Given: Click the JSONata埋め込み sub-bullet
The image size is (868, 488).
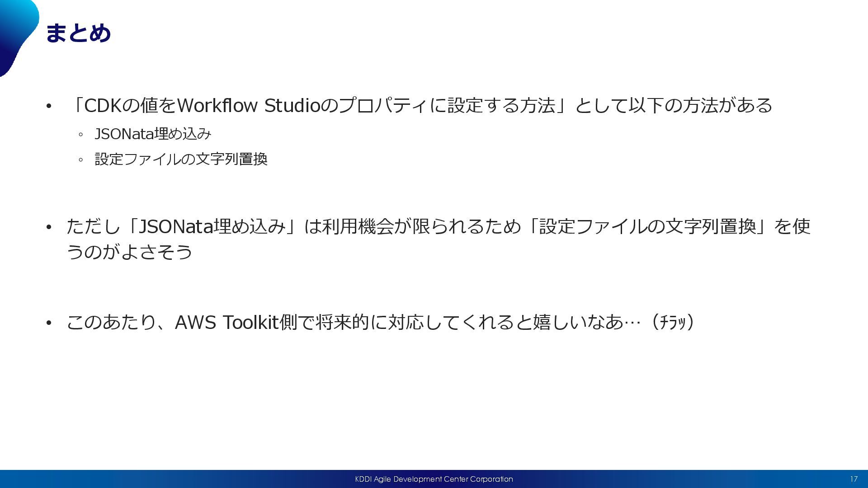Looking at the screenshot, I should (153, 134).
